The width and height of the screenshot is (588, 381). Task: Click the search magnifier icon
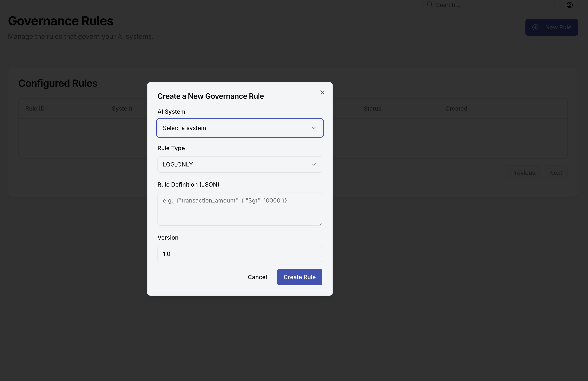430,4
